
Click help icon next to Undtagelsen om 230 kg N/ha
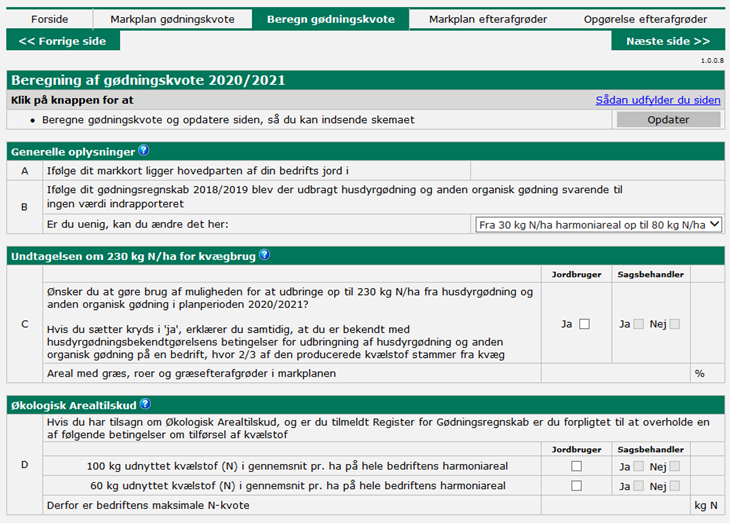pyautogui.click(x=264, y=254)
